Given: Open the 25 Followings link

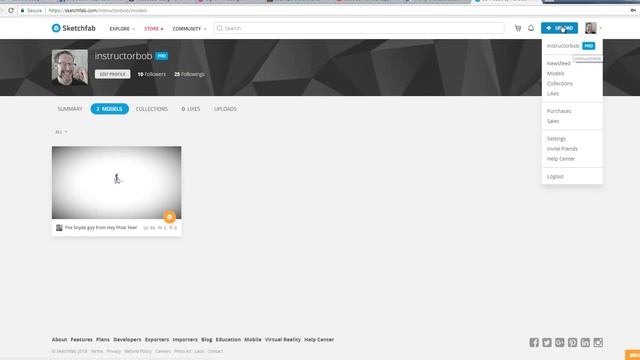Looking at the screenshot, I should tap(189, 74).
